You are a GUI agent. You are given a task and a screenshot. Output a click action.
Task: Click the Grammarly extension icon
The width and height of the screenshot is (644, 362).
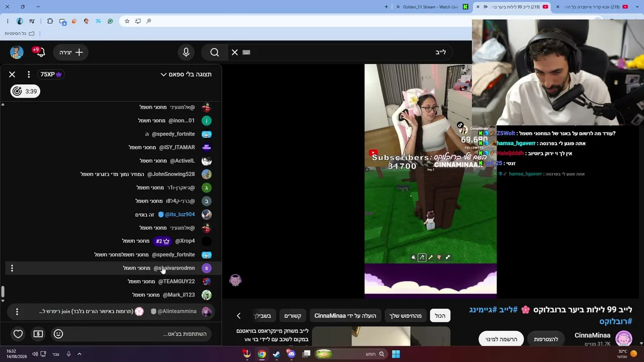[x=110, y=21]
